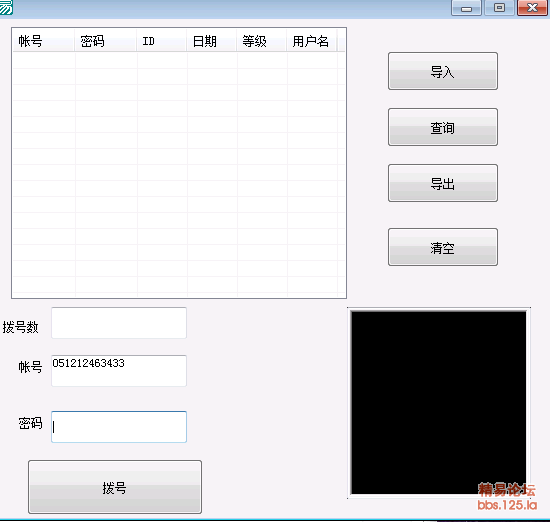Click the 导入 import button
Screen dimensions: 550x522
(443, 71)
